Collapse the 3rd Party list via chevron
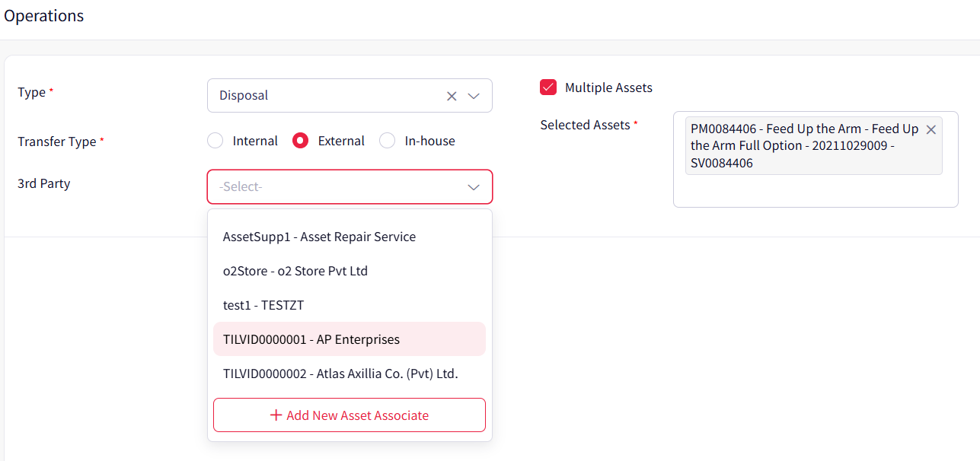980x461 pixels. tap(474, 187)
